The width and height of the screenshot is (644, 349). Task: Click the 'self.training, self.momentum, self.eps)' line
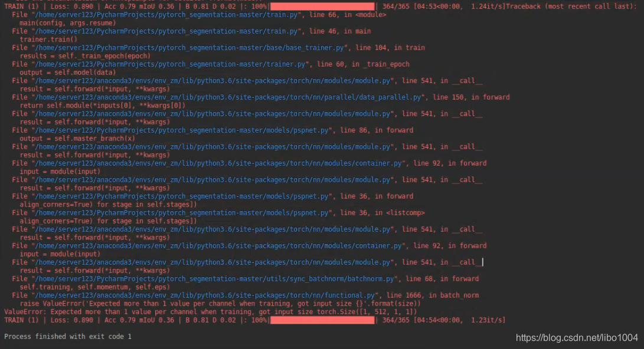tap(95, 287)
